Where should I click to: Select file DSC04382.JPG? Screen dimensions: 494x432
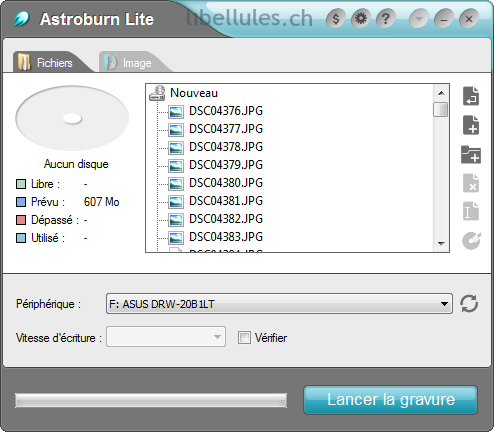226,219
